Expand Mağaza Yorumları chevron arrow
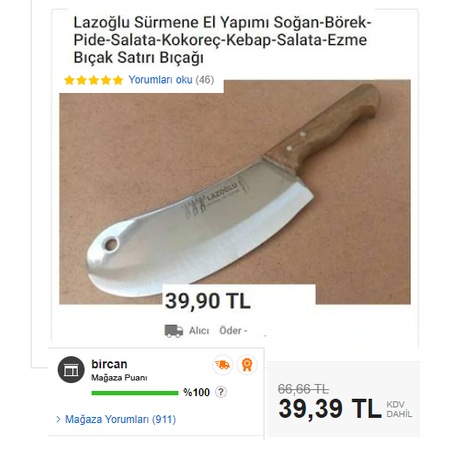 58,419
